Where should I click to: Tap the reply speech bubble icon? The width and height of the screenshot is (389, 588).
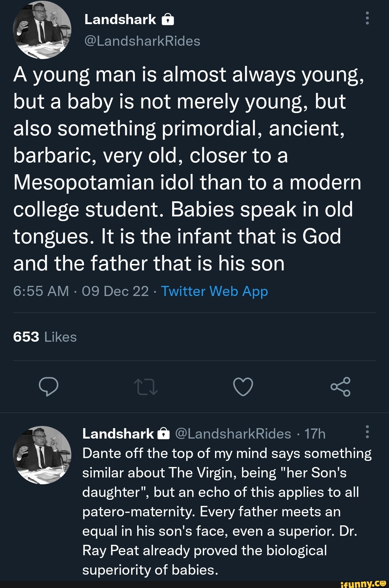click(x=49, y=387)
